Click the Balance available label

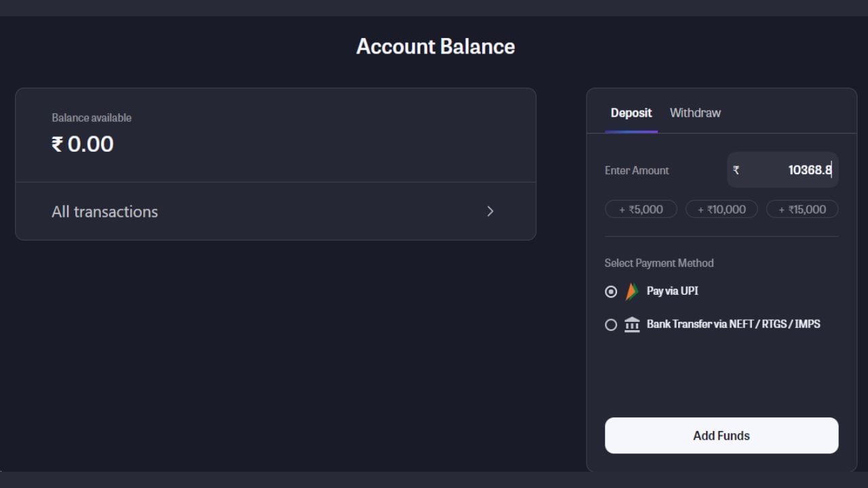click(x=92, y=118)
